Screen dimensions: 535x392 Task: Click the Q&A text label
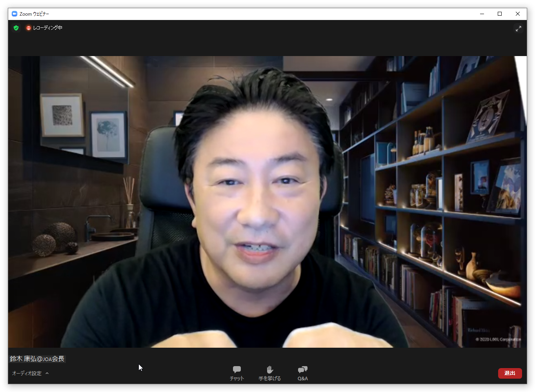pyautogui.click(x=302, y=379)
